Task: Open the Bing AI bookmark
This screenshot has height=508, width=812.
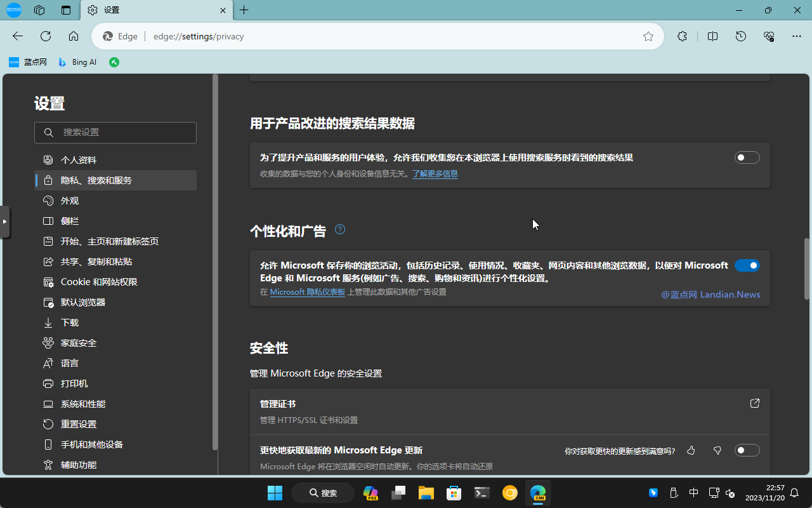Action: point(77,62)
